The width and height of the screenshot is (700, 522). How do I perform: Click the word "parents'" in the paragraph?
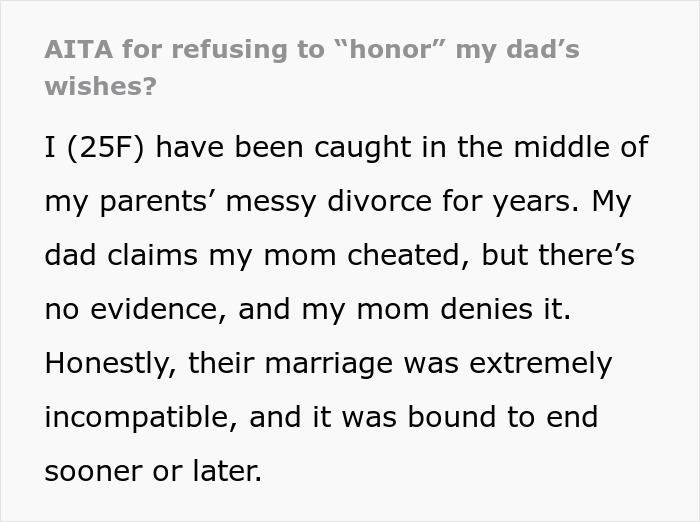tap(159, 202)
